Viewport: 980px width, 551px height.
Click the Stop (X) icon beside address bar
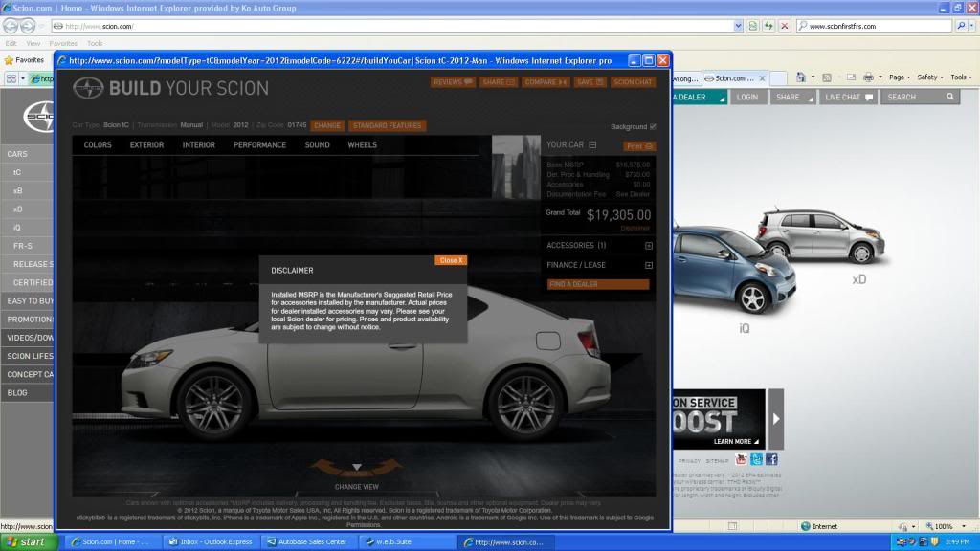point(785,26)
